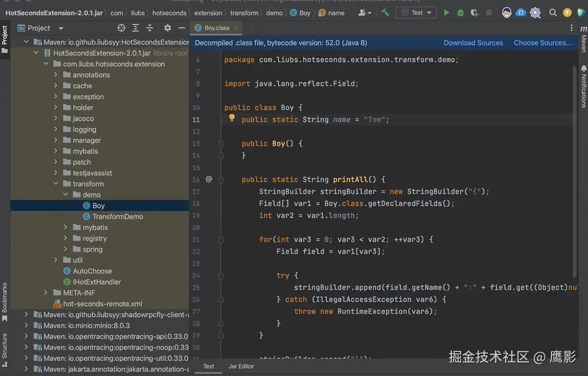
Task: Collapse all nodes in the Project tree
Action: point(150,28)
